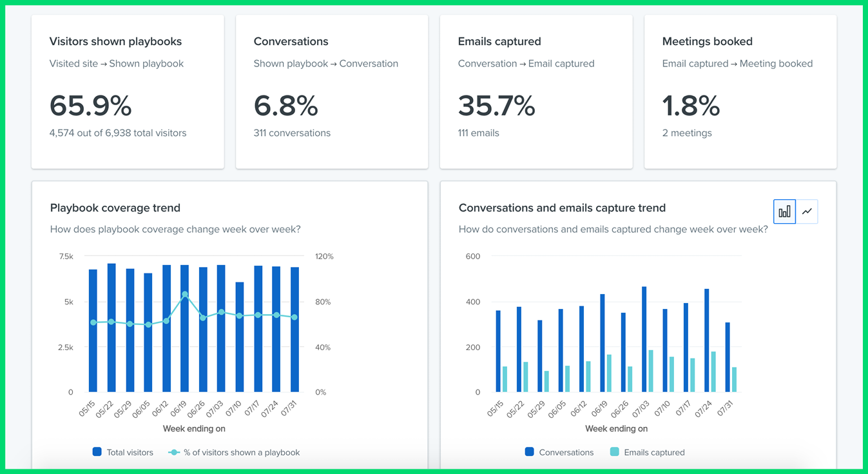Switch to line chart view icon
The image size is (868, 474).
(807, 212)
